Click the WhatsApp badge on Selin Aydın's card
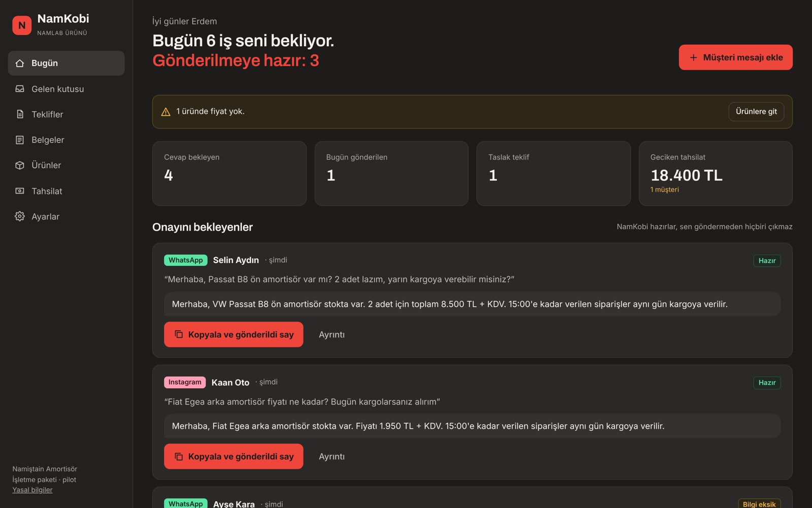The width and height of the screenshot is (812, 508). click(186, 260)
